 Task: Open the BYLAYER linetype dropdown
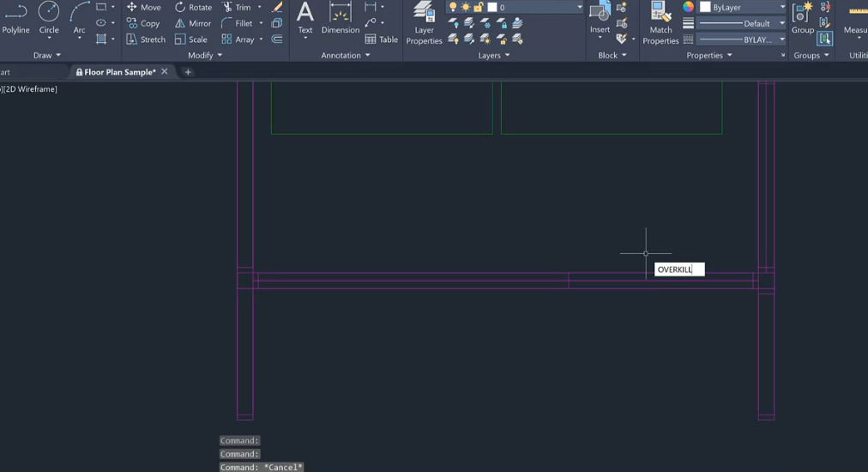point(742,39)
